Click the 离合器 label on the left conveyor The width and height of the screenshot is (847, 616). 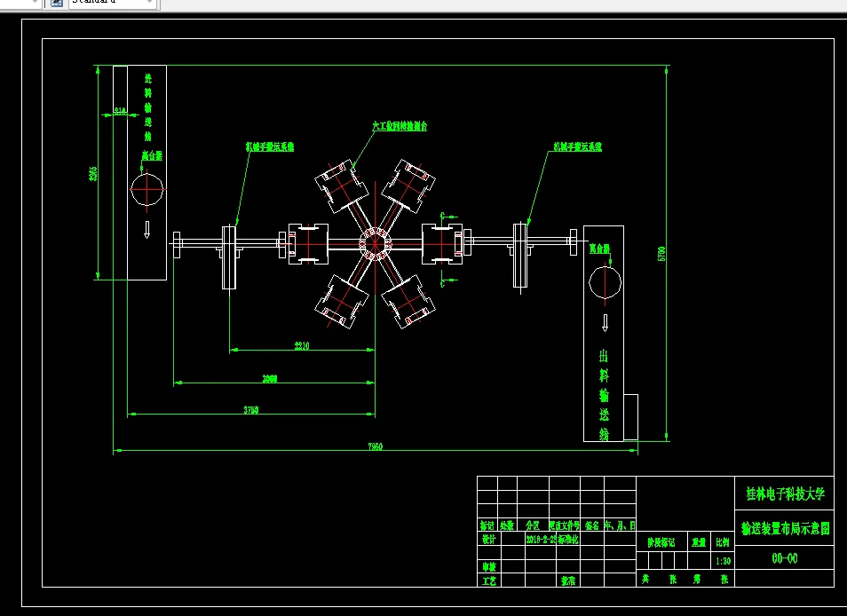coord(152,155)
